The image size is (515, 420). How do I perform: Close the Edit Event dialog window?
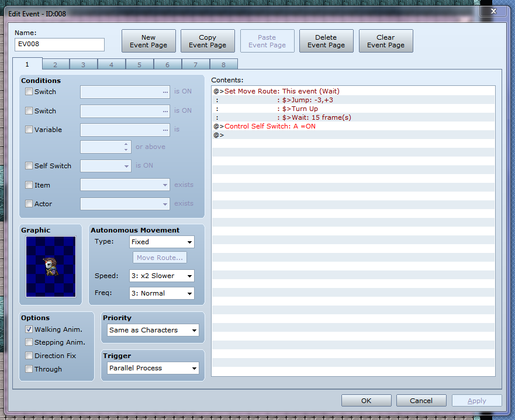pos(493,11)
